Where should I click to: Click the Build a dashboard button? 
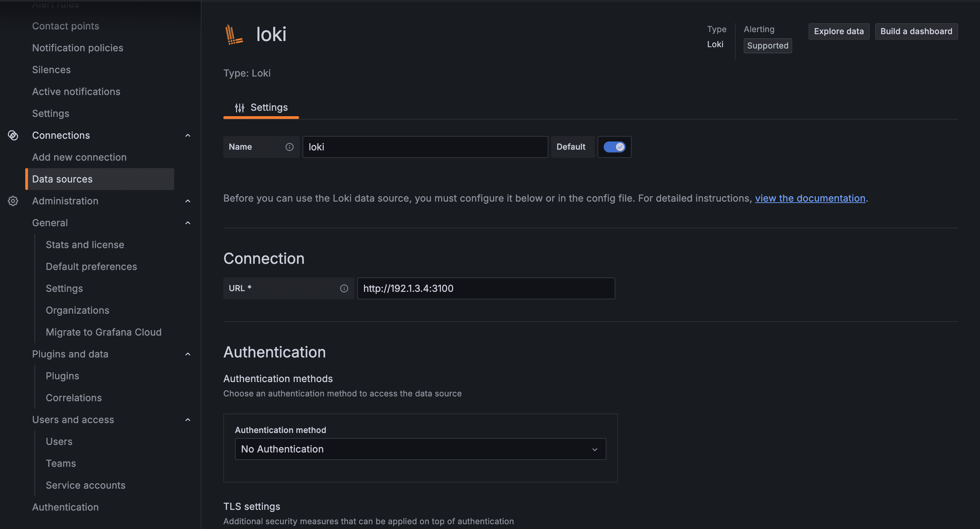[x=916, y=31]
